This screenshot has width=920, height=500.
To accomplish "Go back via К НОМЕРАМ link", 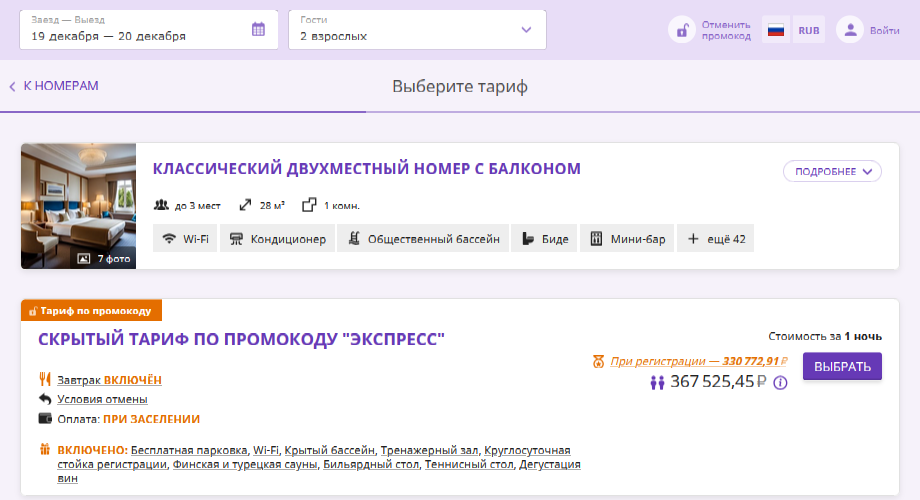I will point(60,86).
